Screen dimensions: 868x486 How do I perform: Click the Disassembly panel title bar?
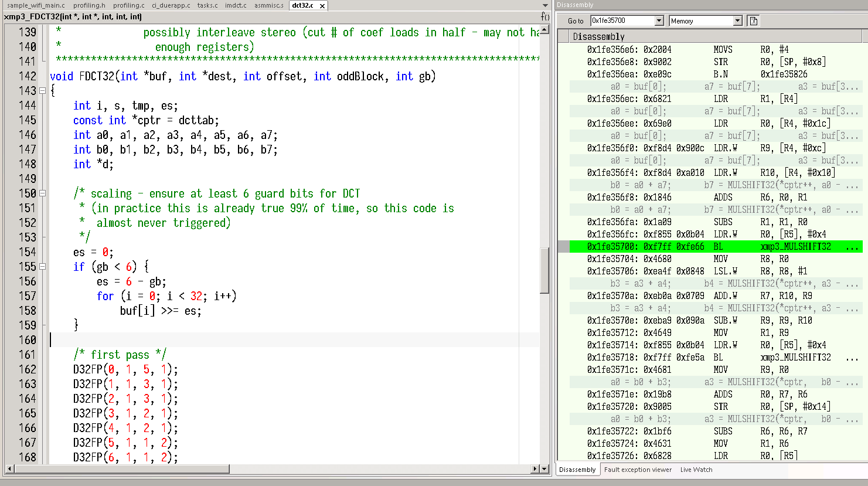click(711, 5)
